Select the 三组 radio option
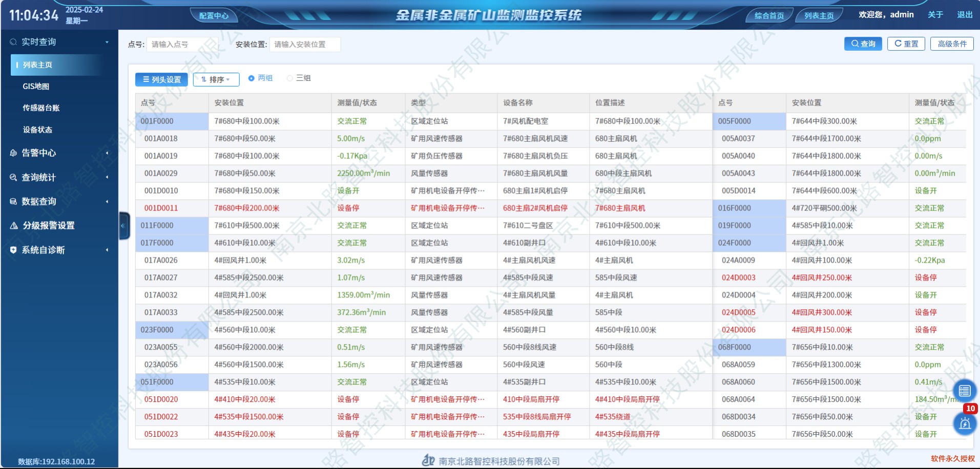This screenshot has height=469, width=980. [x=290, y=78]
